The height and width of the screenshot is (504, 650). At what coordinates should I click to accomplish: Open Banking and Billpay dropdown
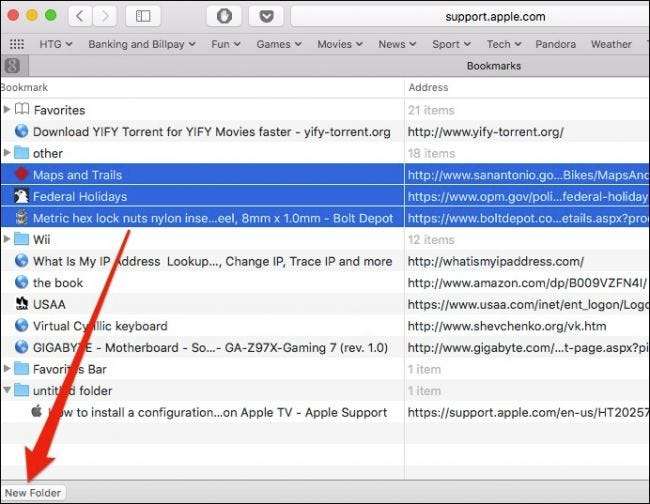142,44
